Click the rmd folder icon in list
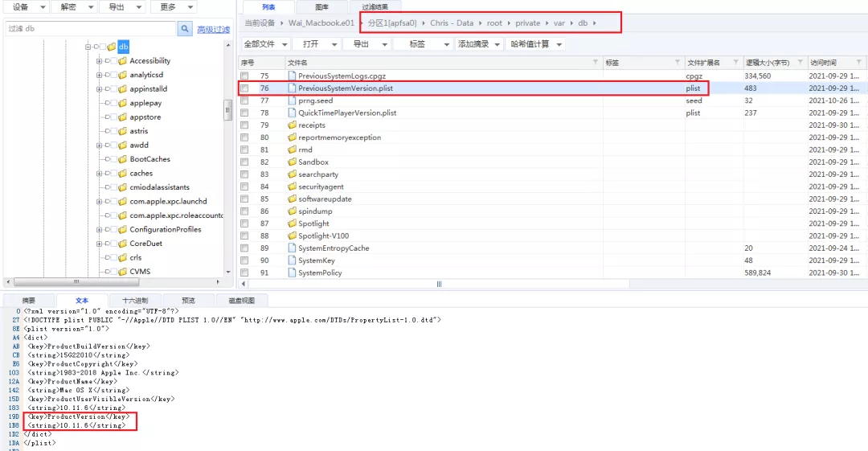The image size is (868, 451). pyautogui.click(x=293, y=150)
